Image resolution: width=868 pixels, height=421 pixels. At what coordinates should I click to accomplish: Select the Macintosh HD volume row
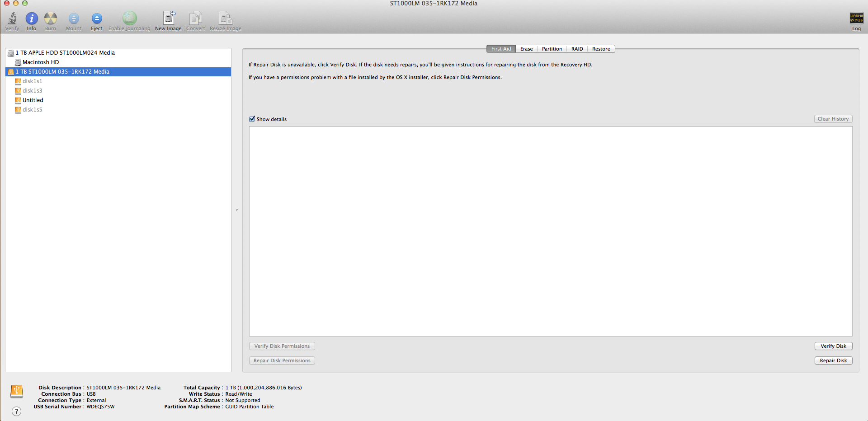[x=118, y=62]
